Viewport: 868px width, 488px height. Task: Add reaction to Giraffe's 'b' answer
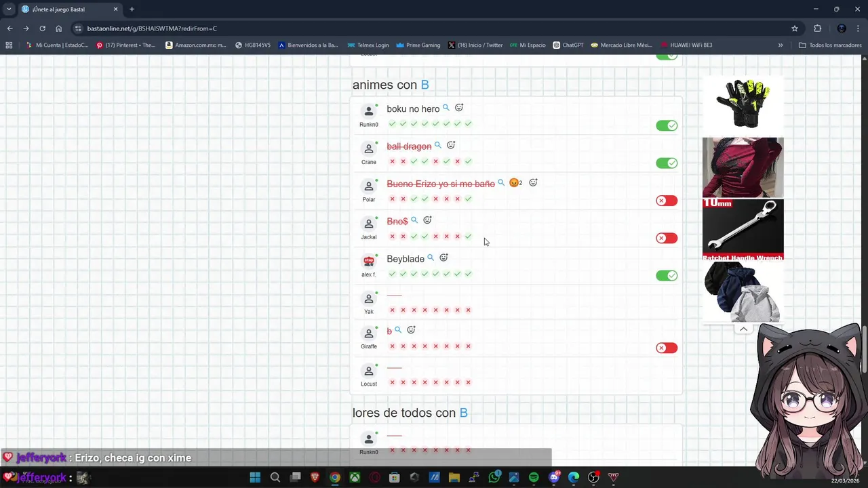(x=411, y=330)
